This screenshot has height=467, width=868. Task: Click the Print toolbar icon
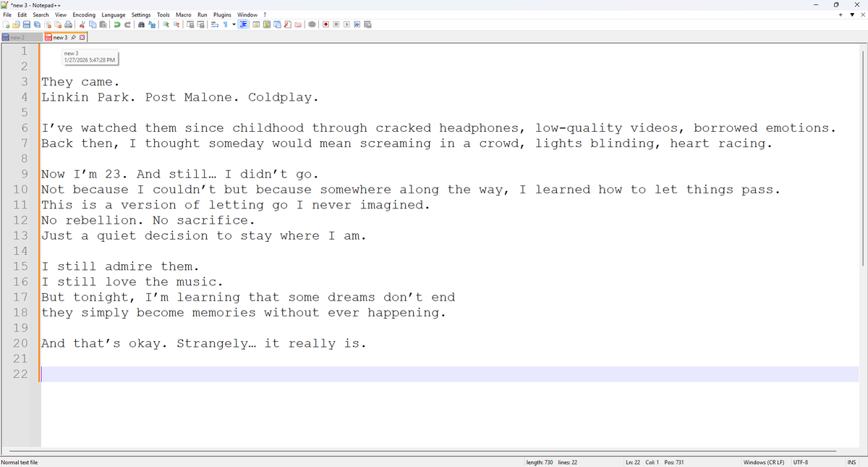(x=68, y=25)
